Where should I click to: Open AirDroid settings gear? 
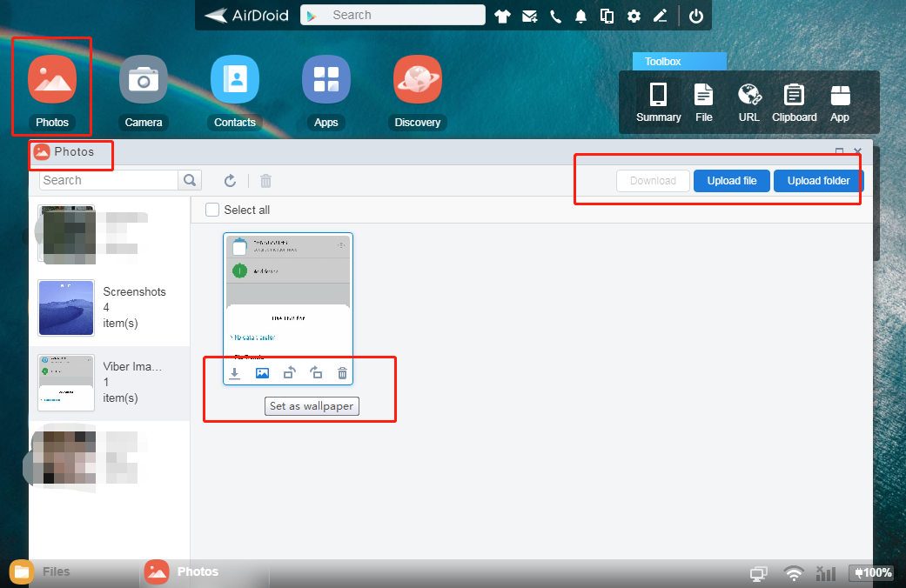tap(634, 16)
